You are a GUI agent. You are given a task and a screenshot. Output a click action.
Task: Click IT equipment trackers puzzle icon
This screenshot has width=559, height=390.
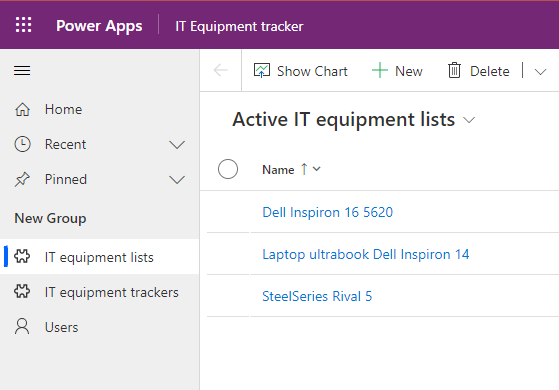coord(22,292)
